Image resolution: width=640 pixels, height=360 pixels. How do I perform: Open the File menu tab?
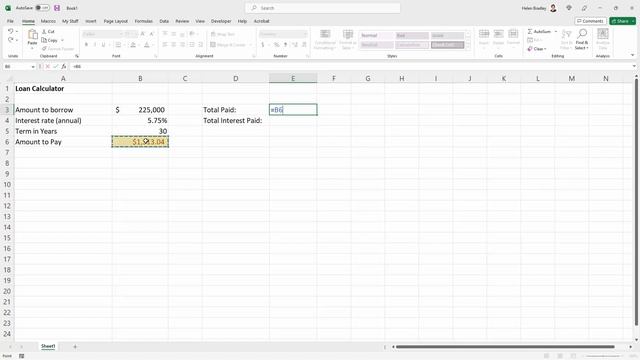tap(10, 21)
